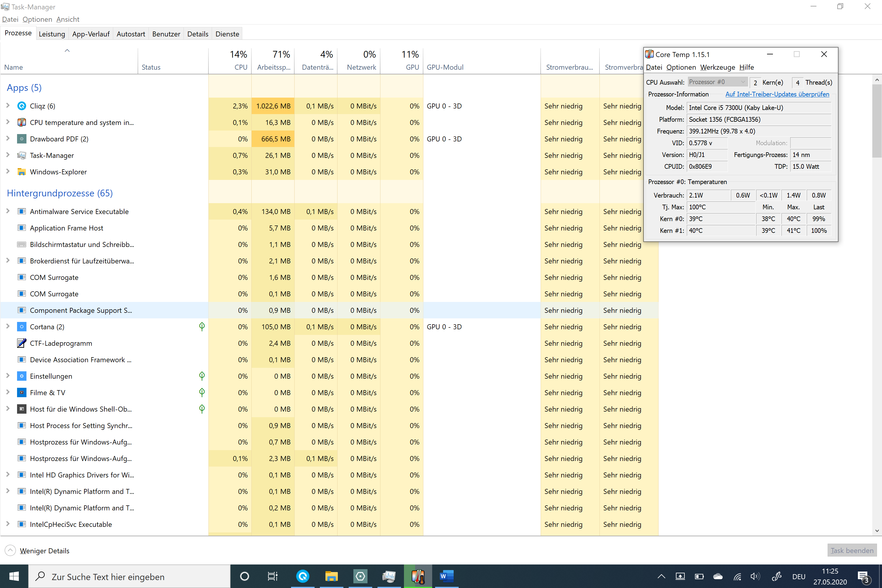Screen dimensions: 882x588
Task: Switch to the Autostart tab
Action: coord(131,34)
